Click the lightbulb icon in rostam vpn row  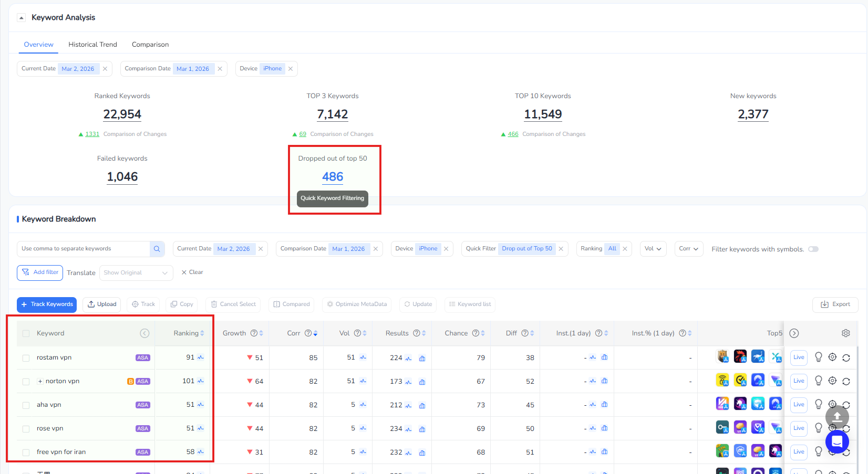click(818, 357)
